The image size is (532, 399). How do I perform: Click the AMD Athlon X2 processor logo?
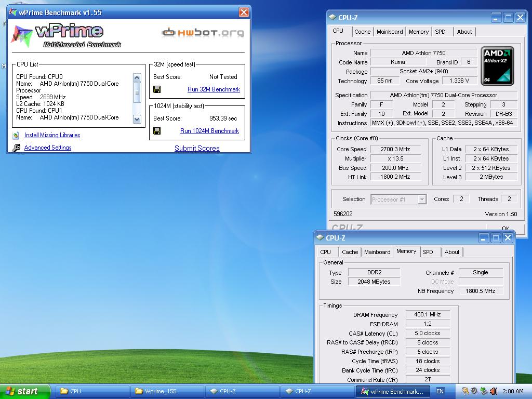point(497,66)
